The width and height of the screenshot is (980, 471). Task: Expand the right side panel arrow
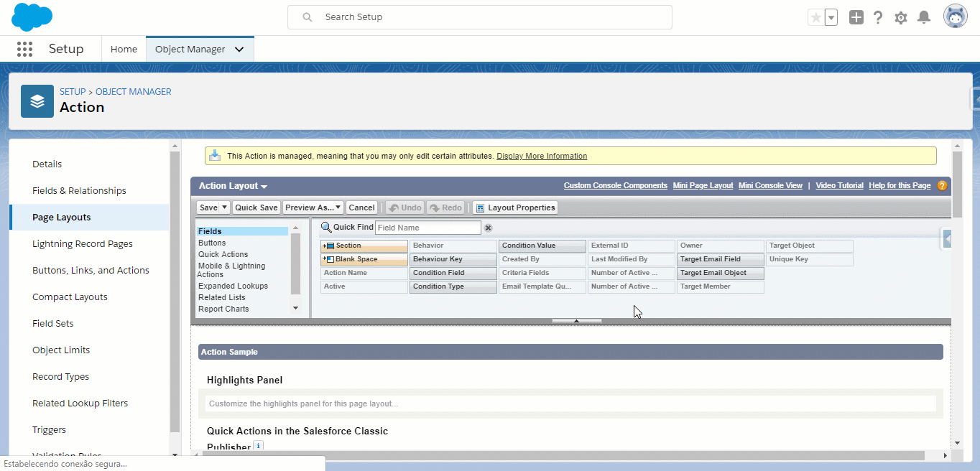[947, 239]
